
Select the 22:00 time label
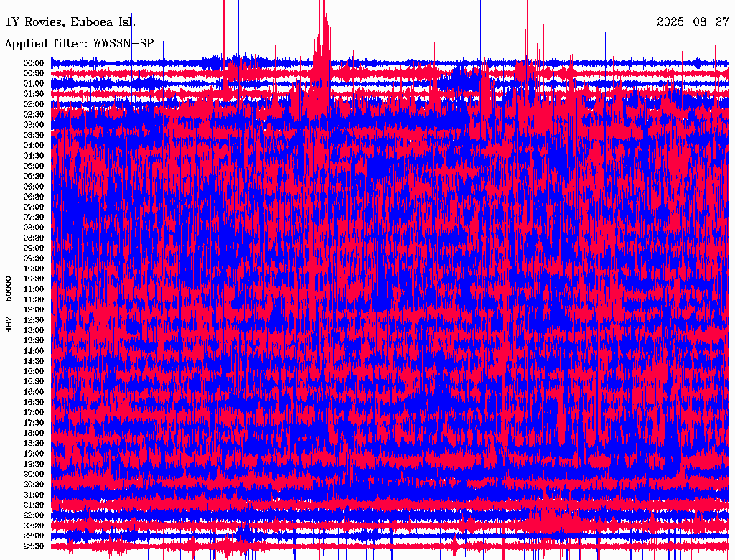pyautogui.click(x=34, y=515)
